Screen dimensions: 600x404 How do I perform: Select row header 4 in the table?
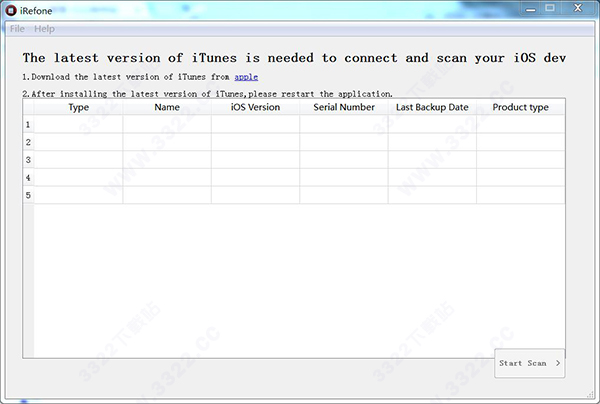tap(28, 178)
